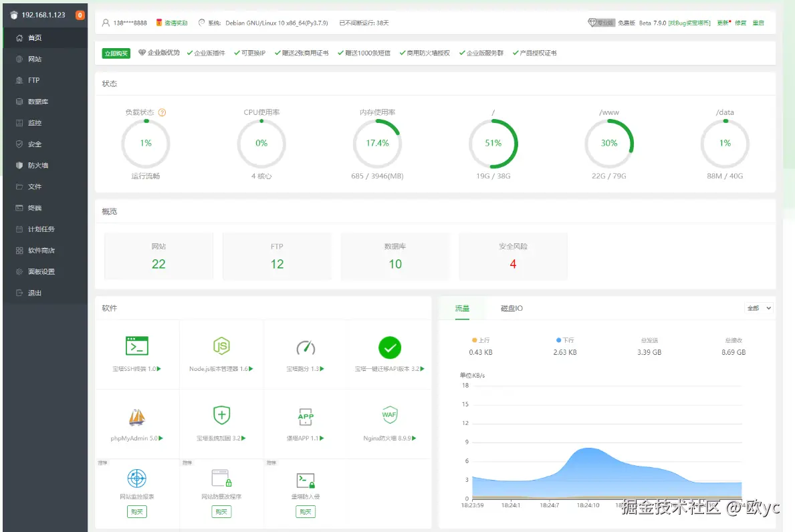The height and width of the screenshot is (532, 795).
Task: Click the 重启 link in top bar
Action: 758,23
